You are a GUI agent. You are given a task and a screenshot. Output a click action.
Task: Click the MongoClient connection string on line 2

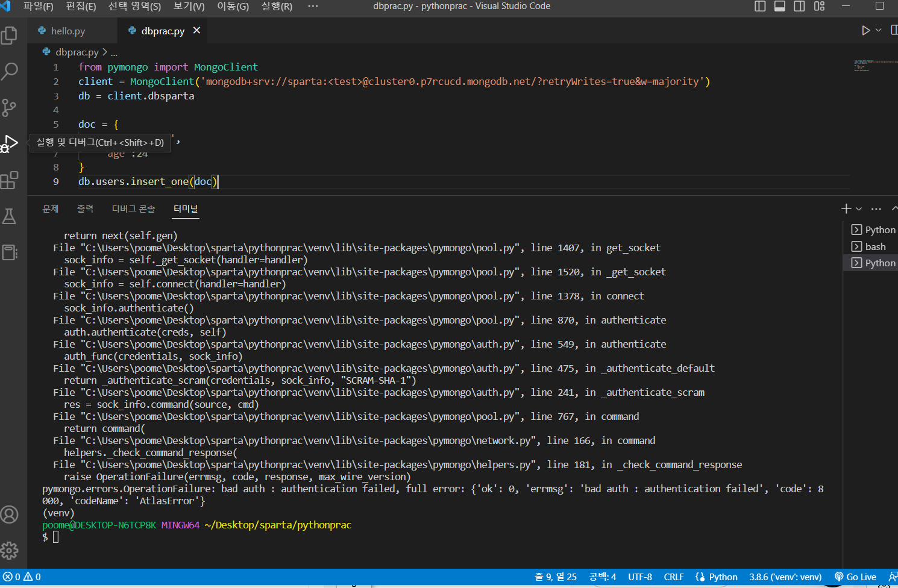coord(452,81)
